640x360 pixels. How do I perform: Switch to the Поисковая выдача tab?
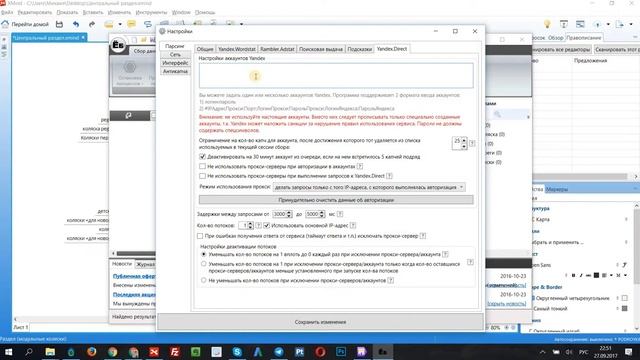(321, 49)
